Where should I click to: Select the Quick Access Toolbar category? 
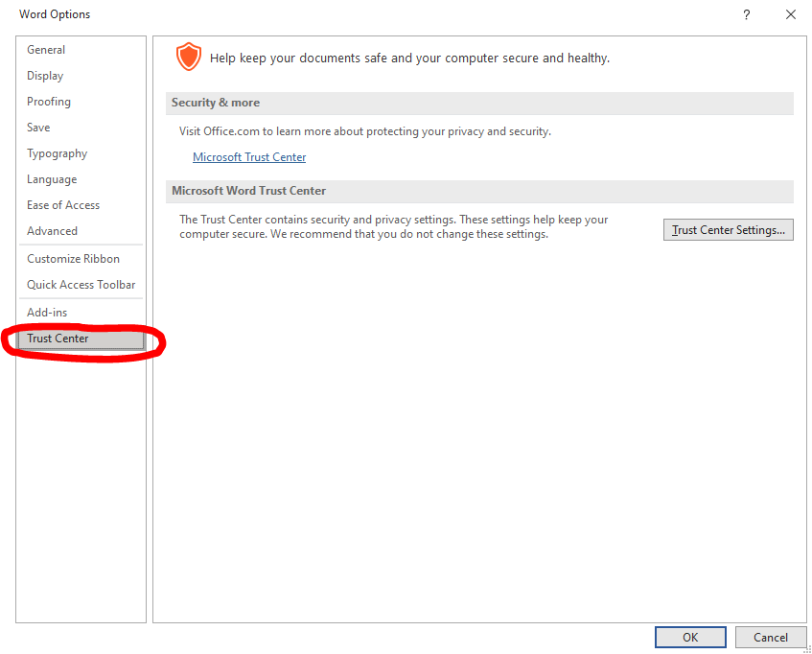tap(81, 284)
